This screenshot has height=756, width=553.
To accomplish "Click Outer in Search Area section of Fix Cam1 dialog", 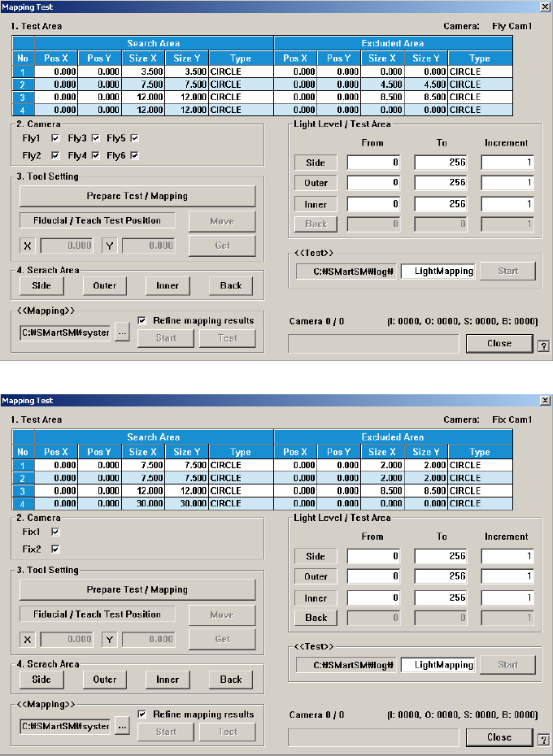I will [x=105, y=680].
